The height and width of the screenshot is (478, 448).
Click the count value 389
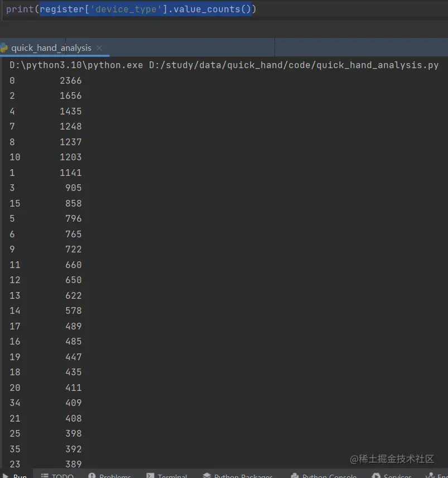(74, 464)
